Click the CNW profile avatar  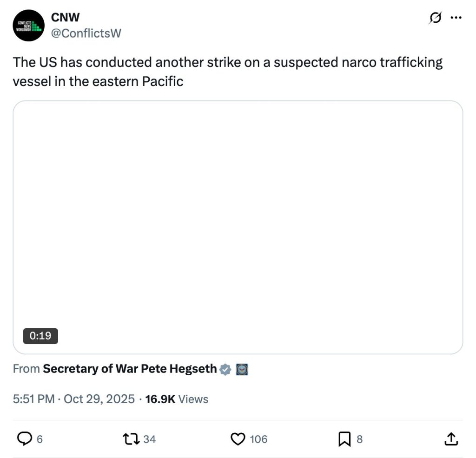point(28,26)
